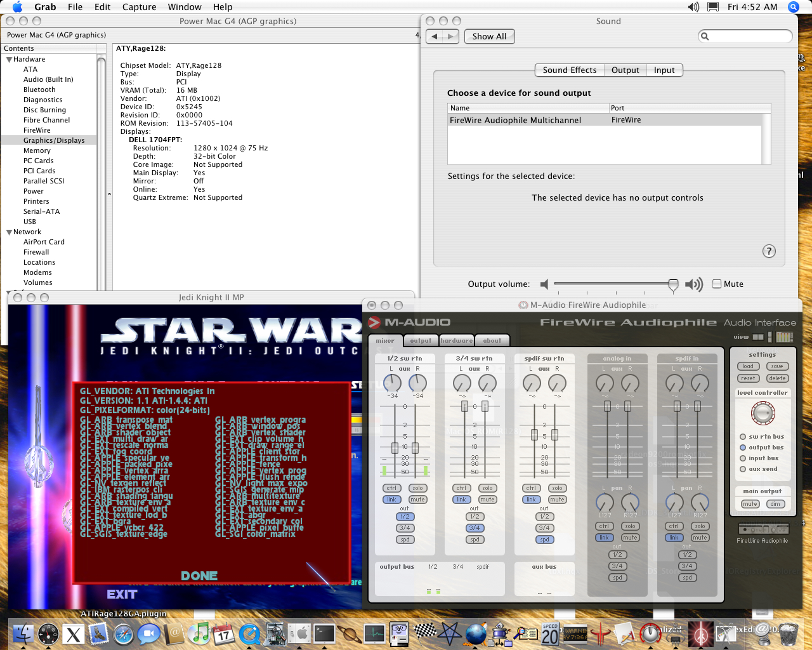
Task: Open System Preferences Apple switch icon in Dock
Action: (x=299, y=633)
